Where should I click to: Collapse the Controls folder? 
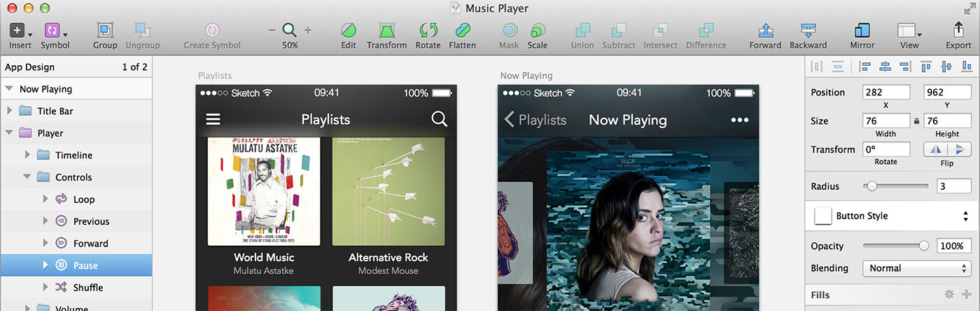click(x=27, y=177)
